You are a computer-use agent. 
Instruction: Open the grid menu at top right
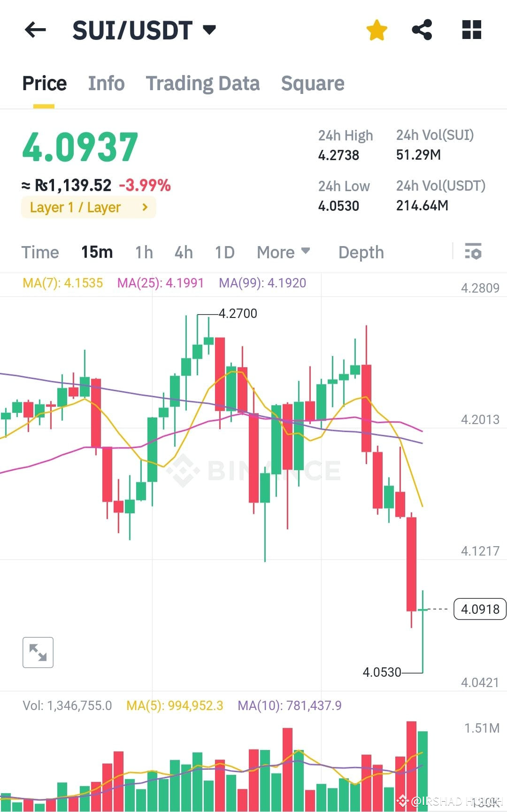[471, 30]
